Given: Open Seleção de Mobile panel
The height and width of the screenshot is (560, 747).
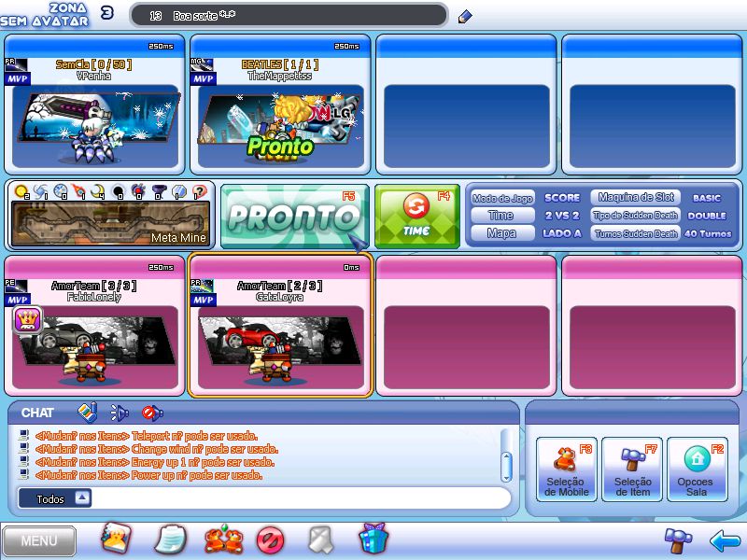Looking at the screenshot, I should [566, 469].
